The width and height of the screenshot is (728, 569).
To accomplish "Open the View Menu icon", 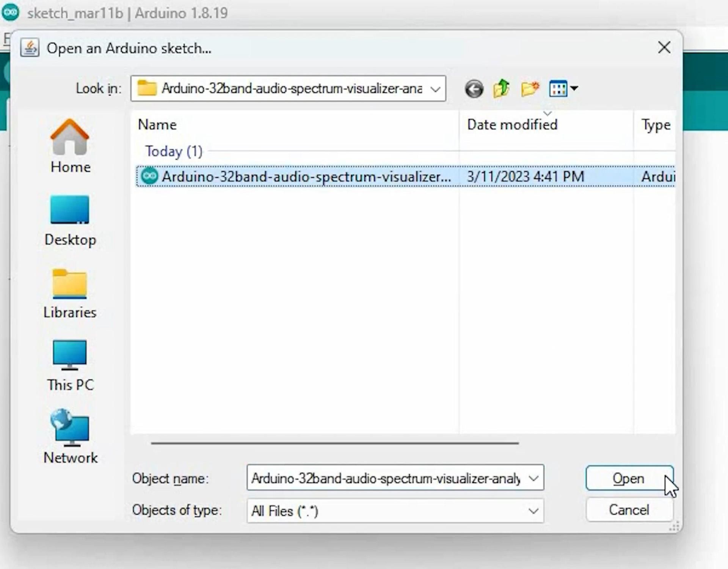I will pyautogui.click(x=558, y=89).
